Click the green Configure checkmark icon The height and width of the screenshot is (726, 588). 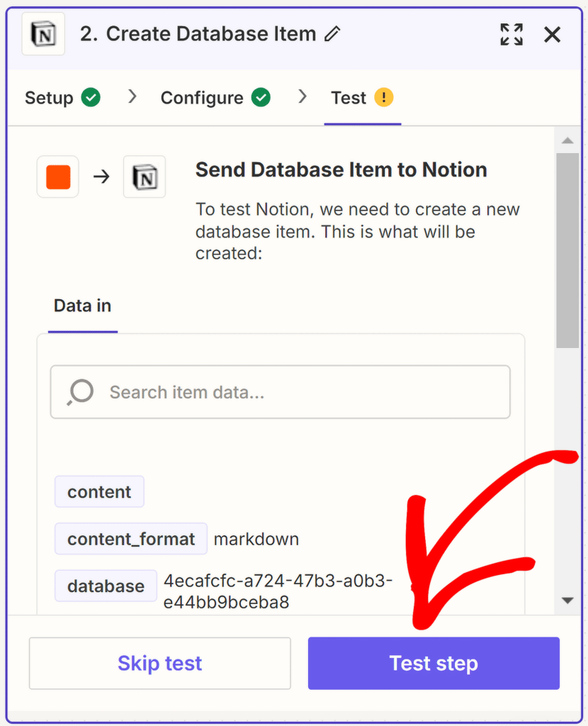coord(261,98)
